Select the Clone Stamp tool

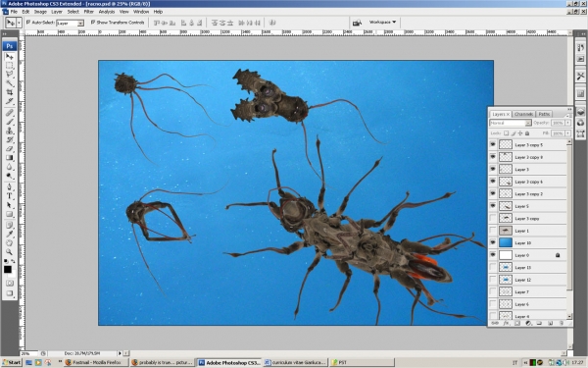click(10, 131)
